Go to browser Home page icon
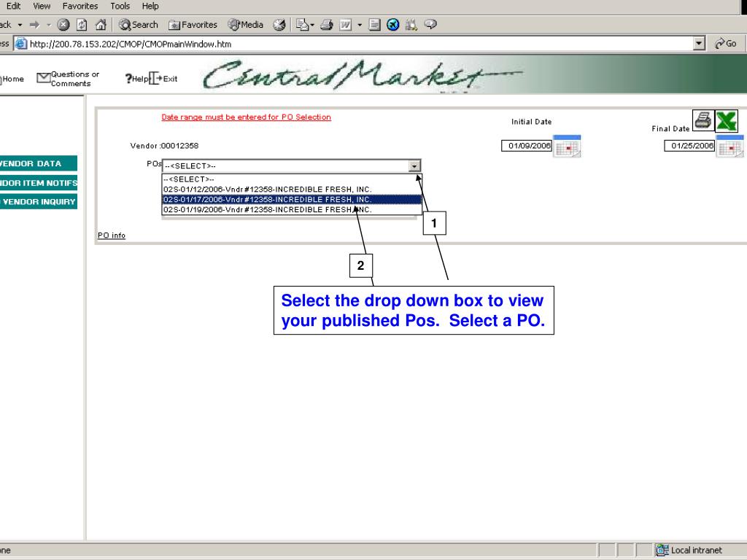Viewport: 747px width, 560px height. (x=101, y=25)
